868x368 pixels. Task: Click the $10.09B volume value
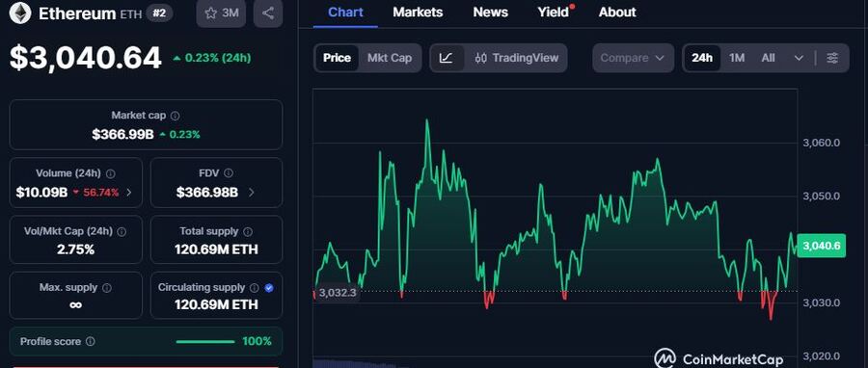(x=42, y=193)
